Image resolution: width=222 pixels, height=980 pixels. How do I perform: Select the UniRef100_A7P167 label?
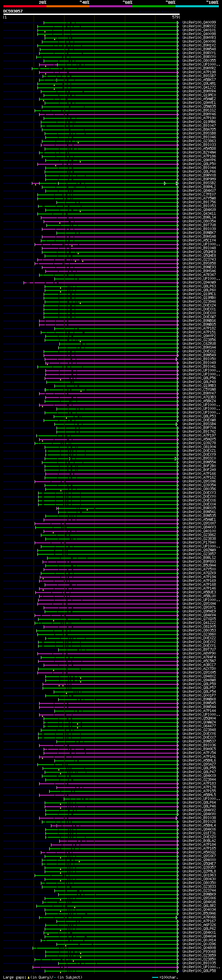tap(199, 921)
